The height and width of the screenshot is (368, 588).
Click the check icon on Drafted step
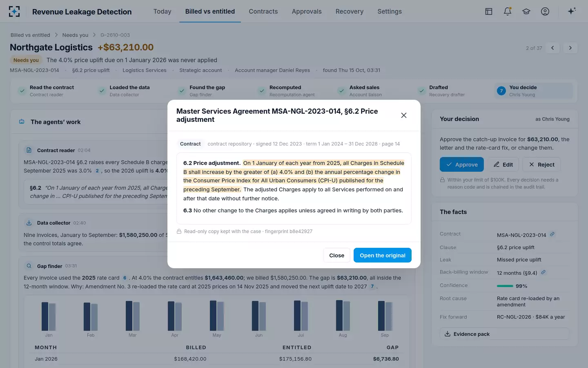click(421, 91)
